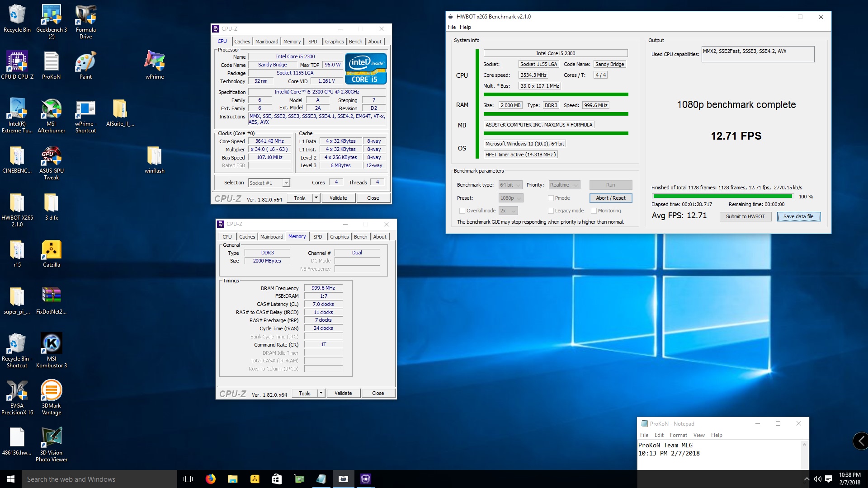Open Windows Store taskbar icon
This screenshot has height=488, width=868.
click(x=277, y=479)
